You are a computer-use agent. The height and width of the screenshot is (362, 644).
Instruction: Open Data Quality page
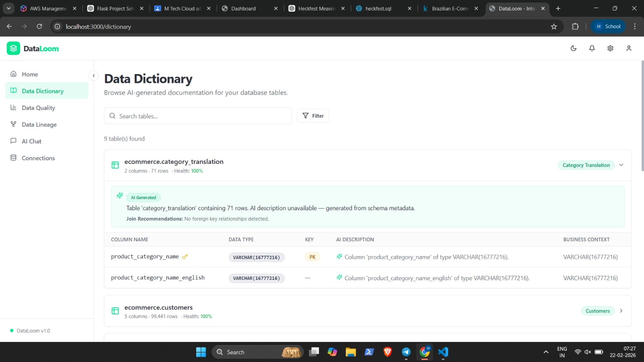pos(47,108)
